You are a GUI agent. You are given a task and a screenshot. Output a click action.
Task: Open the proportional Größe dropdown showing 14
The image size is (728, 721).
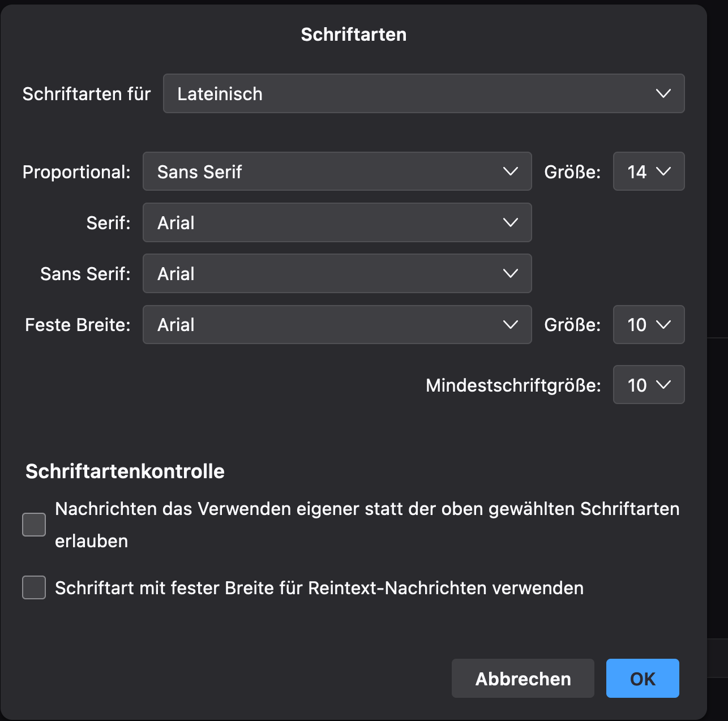[648, 171]
